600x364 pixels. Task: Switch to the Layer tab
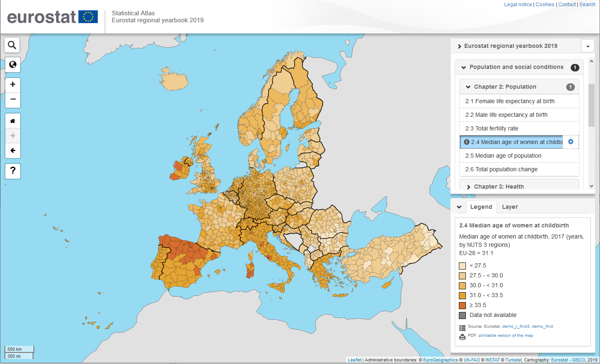tap(510, 207)
